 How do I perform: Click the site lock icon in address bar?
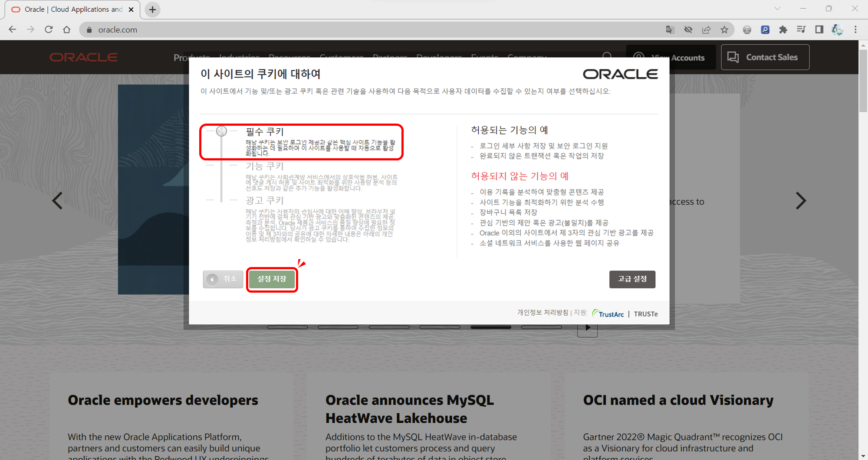pyautogui.click(x=89, y=29)
